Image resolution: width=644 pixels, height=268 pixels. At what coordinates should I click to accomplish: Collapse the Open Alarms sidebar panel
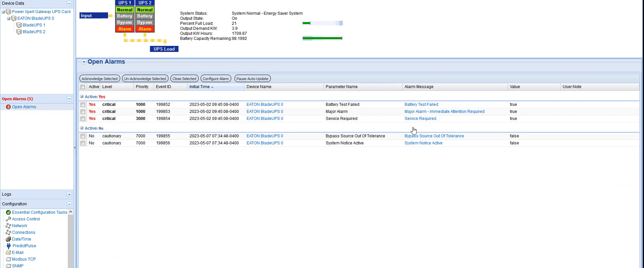tap(69, 99)
